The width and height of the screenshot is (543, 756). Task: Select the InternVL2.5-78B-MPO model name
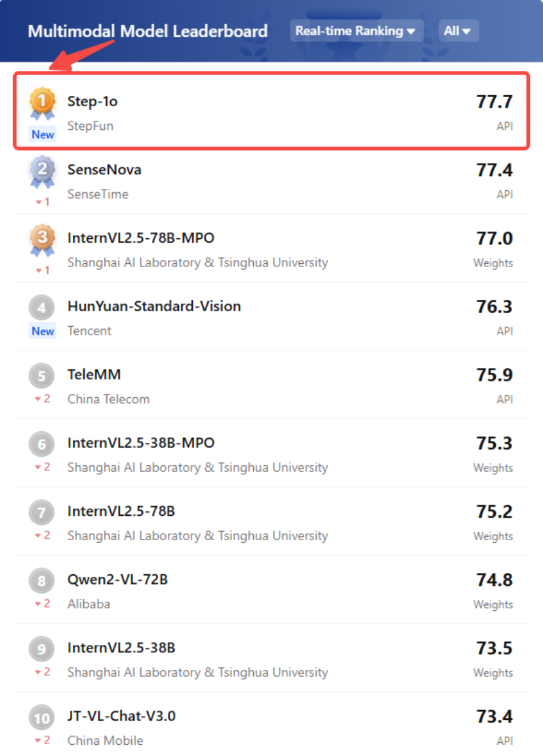pyautogui.click(x=140, y=238)
